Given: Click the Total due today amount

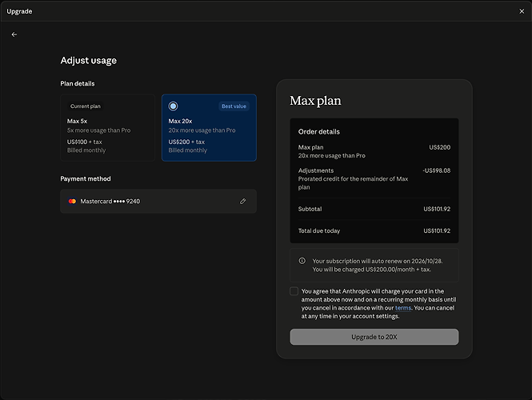Looking at the screenshot, I should [x=437, y=230].
